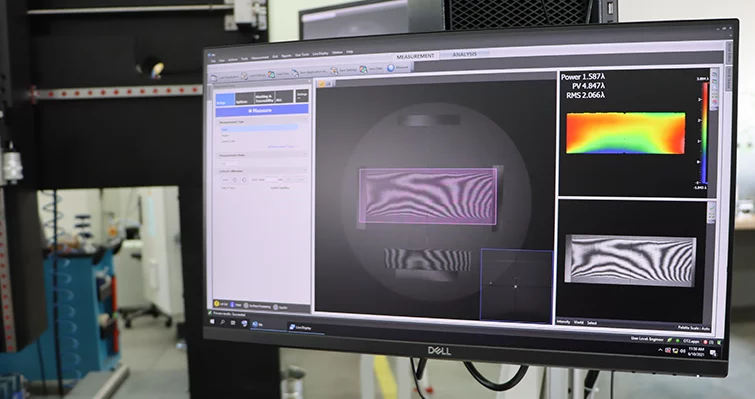Click the blue Measure button

coord(262,110)
